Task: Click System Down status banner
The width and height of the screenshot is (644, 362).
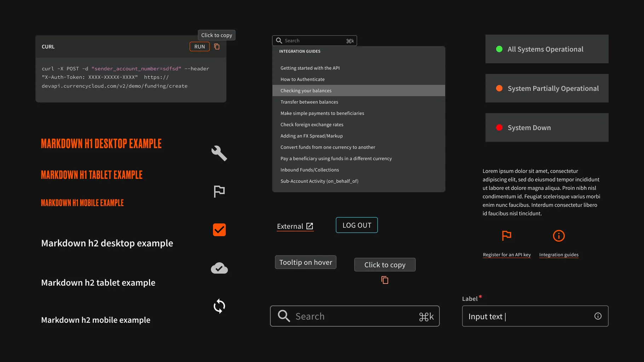Action: [547, 127]
